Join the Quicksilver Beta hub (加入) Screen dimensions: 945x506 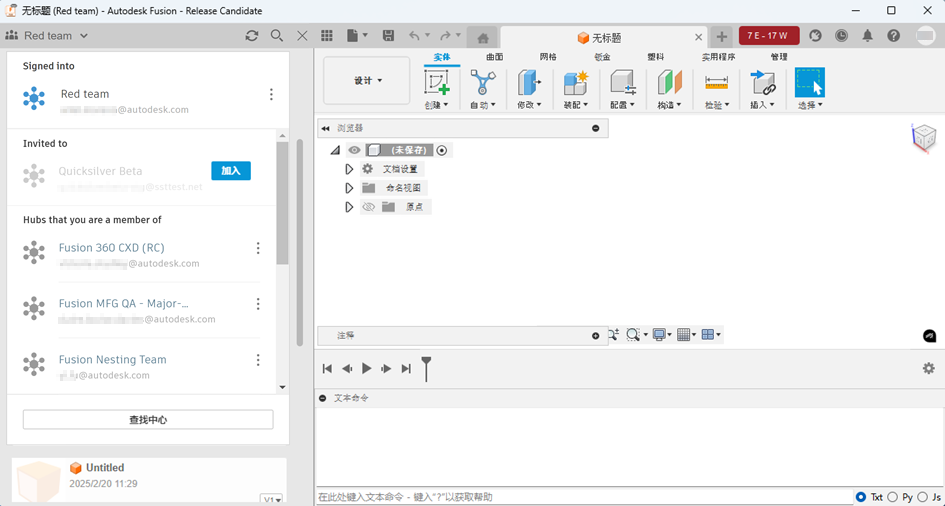tap(231, 170)
